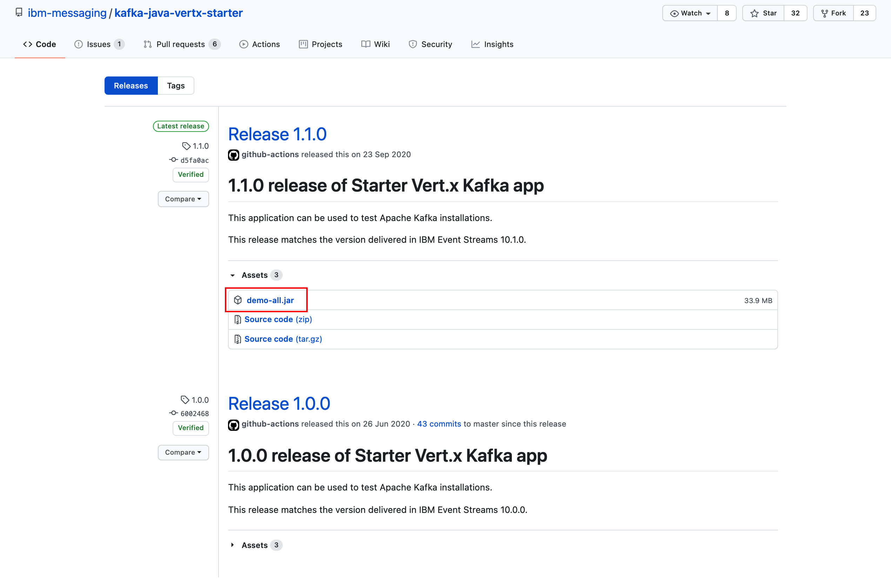Open the Watch dropdown

[690, 13]
